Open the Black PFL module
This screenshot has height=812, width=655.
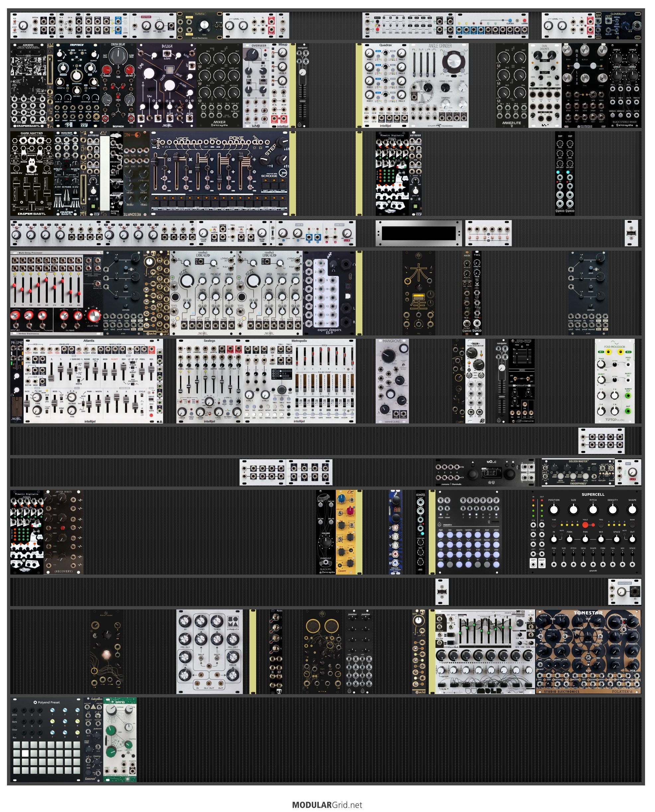click(326, 532)
